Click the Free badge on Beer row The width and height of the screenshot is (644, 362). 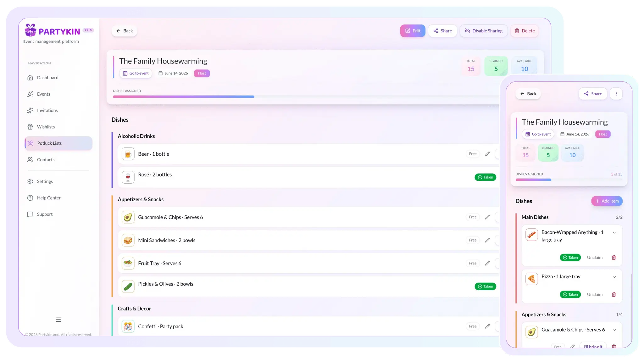pyautogui.click(x=473, y=154)
